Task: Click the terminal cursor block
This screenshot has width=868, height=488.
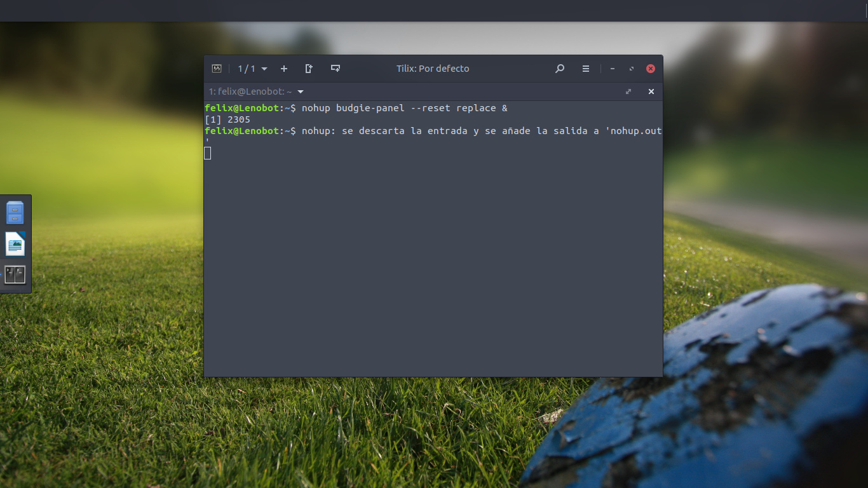Action: [207, 153]
